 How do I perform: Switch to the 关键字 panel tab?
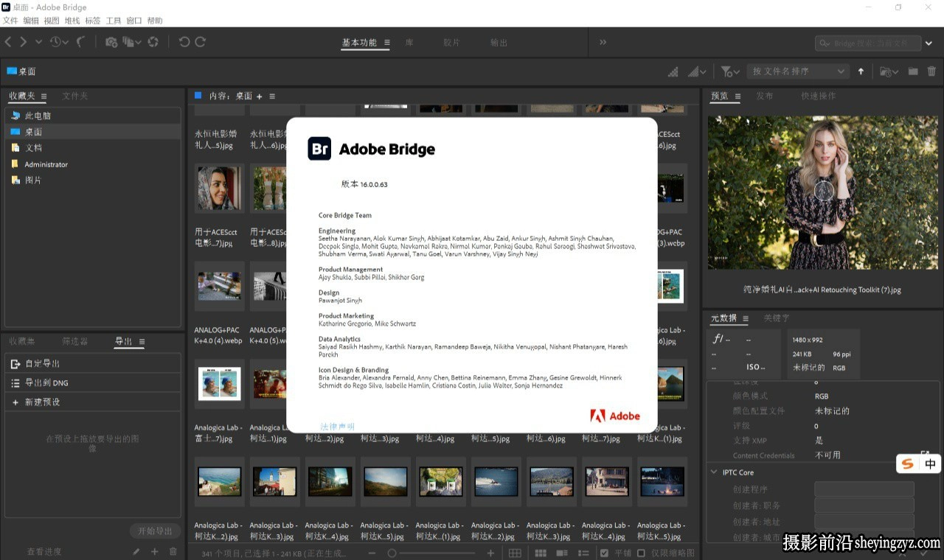[777, 318]
